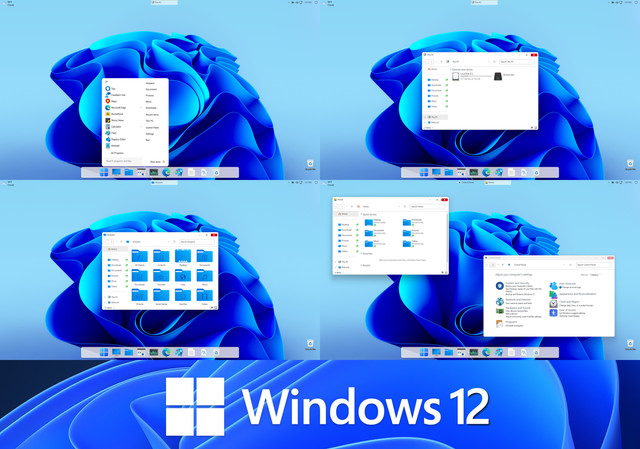This screenshot has height=449, width=640.
Task: Open Local Disk C drive in This PC window
Action: click(472, 76)
